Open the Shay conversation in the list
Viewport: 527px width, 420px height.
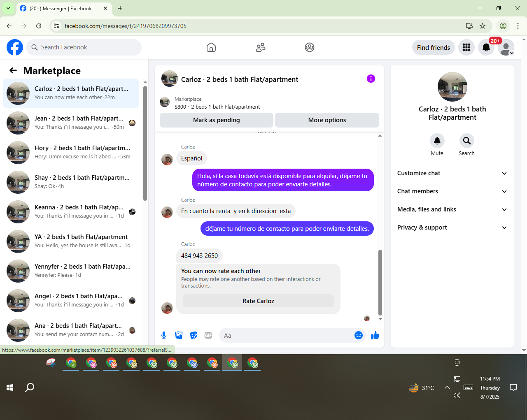tap(71, 182)
